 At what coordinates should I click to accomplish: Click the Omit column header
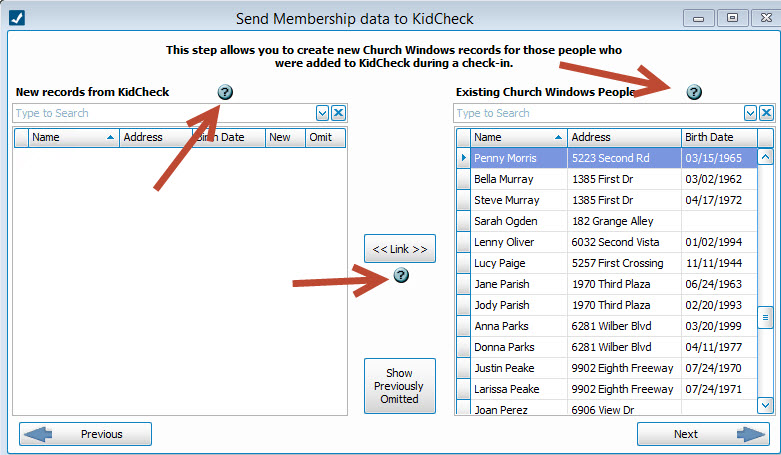coord(323,137)
